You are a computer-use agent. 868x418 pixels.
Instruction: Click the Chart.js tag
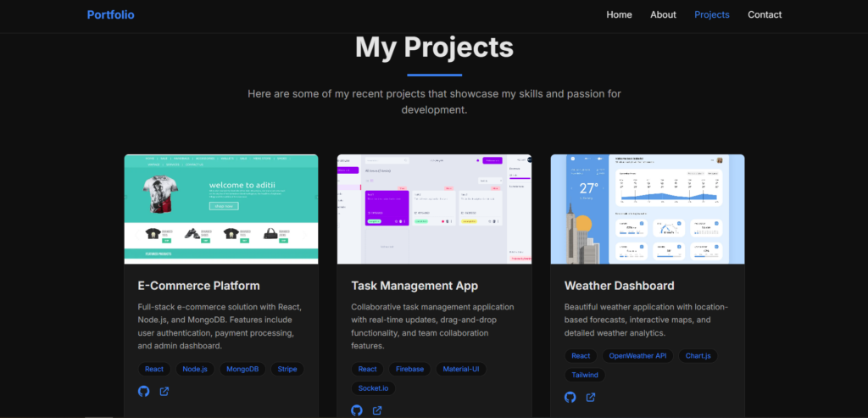(698, 356)
